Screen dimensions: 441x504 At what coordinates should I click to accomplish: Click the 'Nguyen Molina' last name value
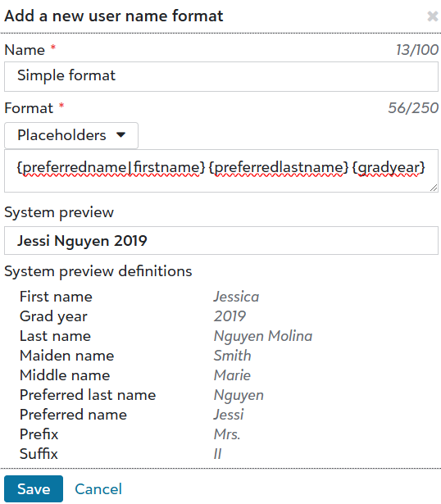pos(263,336)
